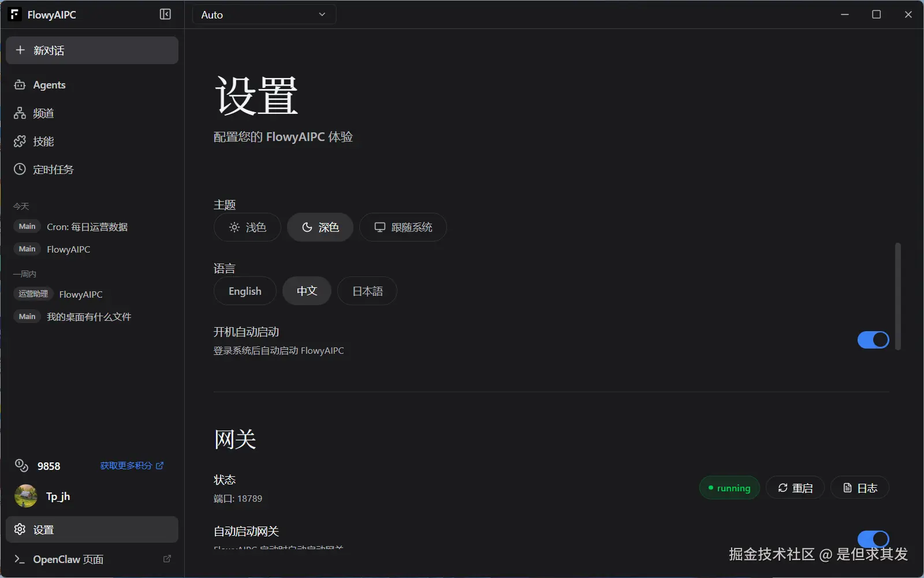
Task: Collapse the sidebar panel
Action: click(165, 14)
